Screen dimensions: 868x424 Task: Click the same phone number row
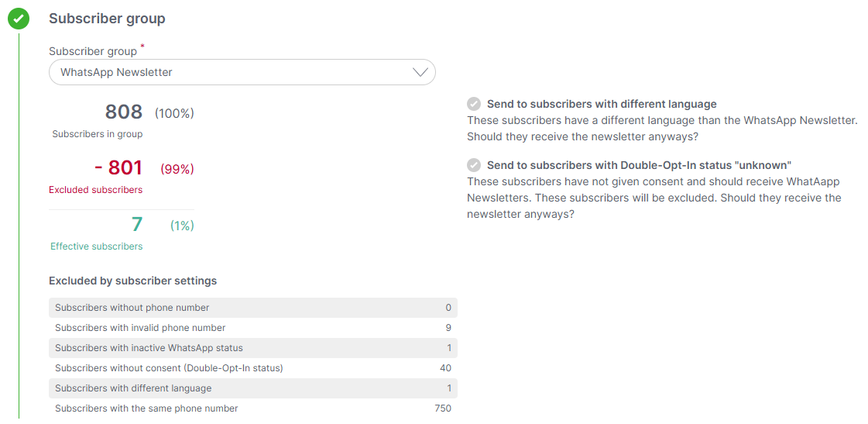pos(253,408)
